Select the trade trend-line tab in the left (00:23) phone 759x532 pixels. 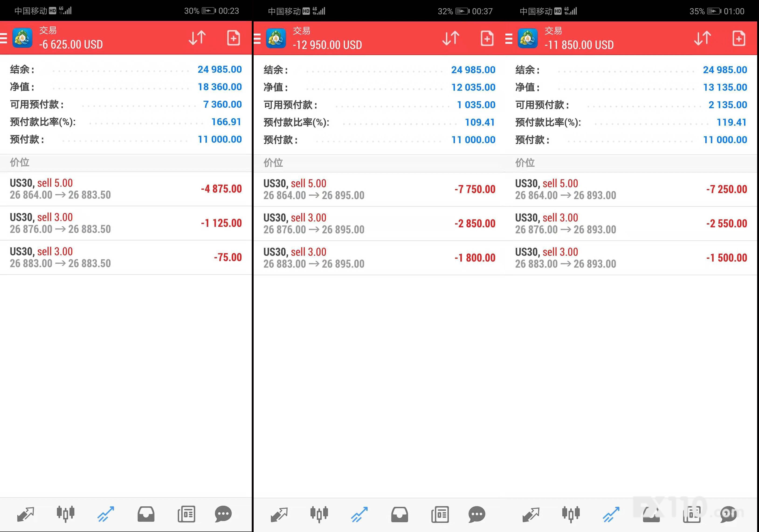(x=106, y=514)
